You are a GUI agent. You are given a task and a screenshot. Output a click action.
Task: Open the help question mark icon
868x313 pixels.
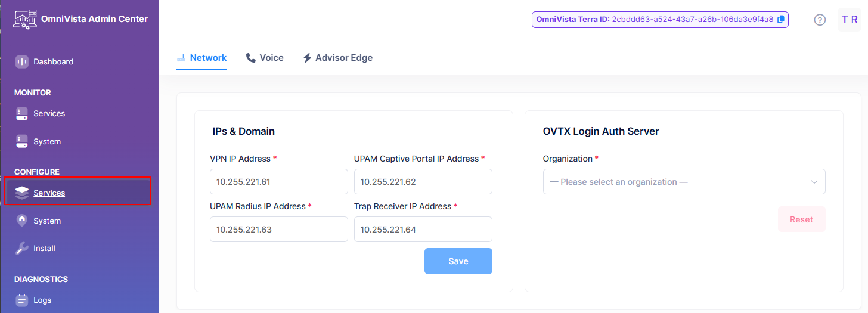(x=820, y=20)
